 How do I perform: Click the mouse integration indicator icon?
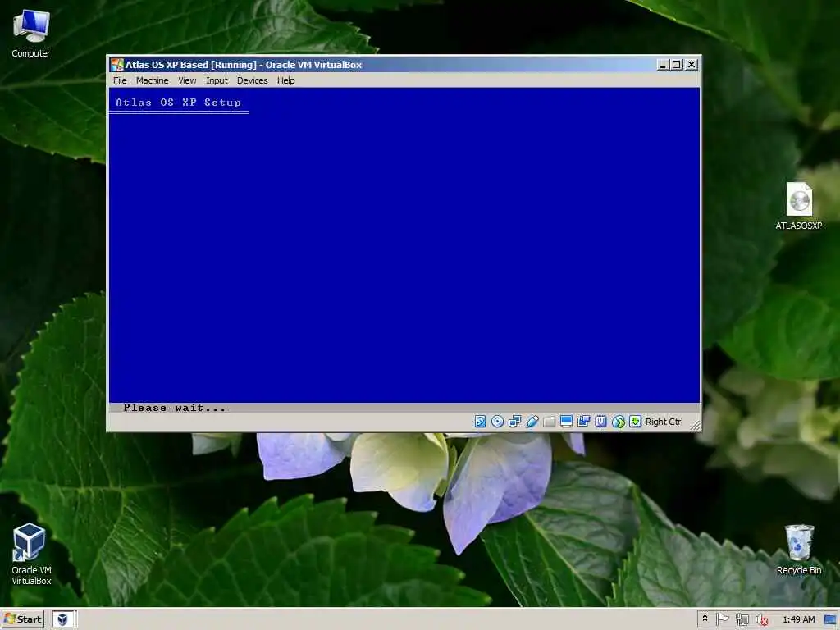click(619, 422)
